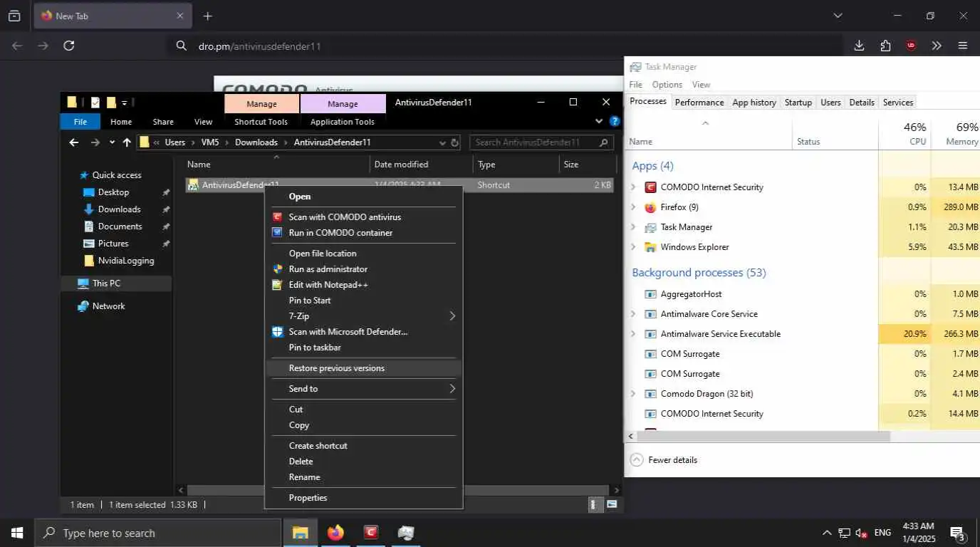Sort processes by CPU column
The image size is (980, 547).
(905, 134)
